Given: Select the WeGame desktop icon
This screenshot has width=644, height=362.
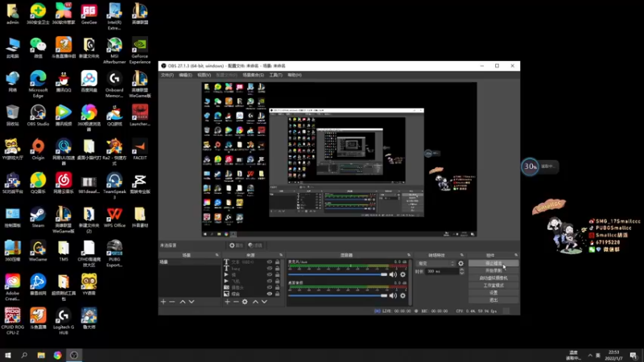Looking at the screenshot, I should 38,251.
